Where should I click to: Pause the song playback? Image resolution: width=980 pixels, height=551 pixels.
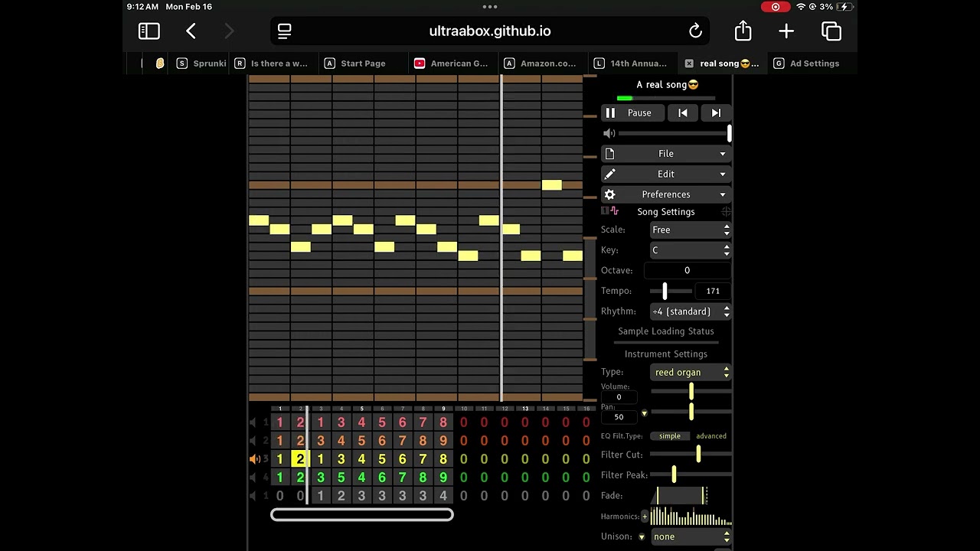632,113
